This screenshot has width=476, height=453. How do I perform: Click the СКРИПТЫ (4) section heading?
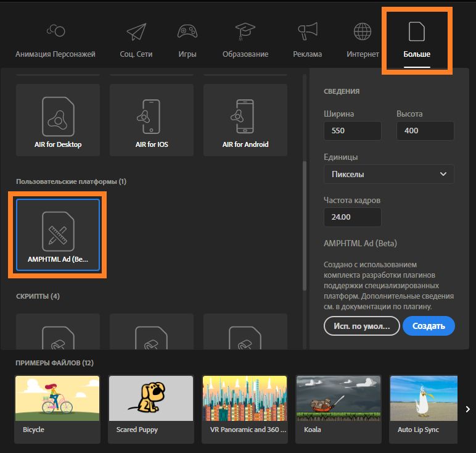click(38, 296)
